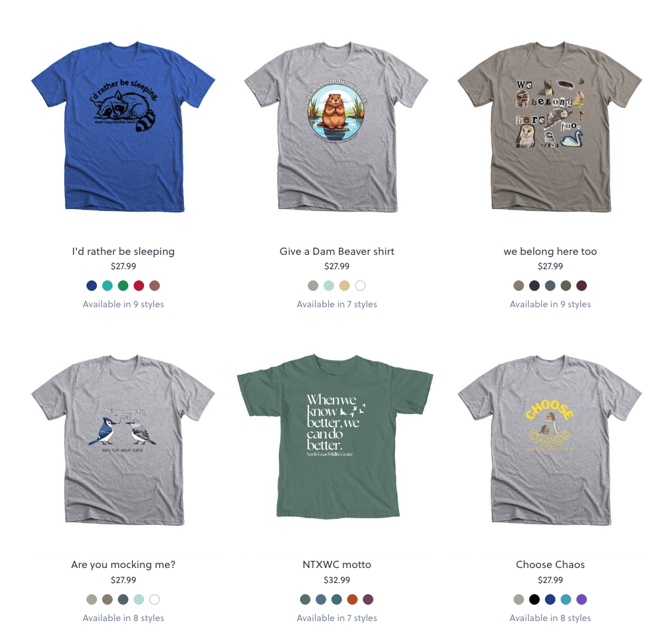Open the Choose Chaos shirt image
The width and height of the screenshot is (672, 644).
coord(550,440)
